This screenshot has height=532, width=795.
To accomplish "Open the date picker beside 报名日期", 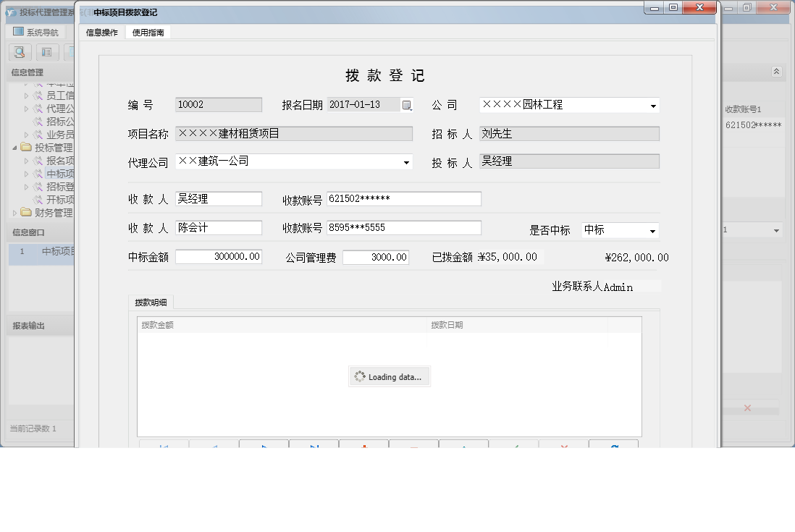I will click(x=407, y=104).
